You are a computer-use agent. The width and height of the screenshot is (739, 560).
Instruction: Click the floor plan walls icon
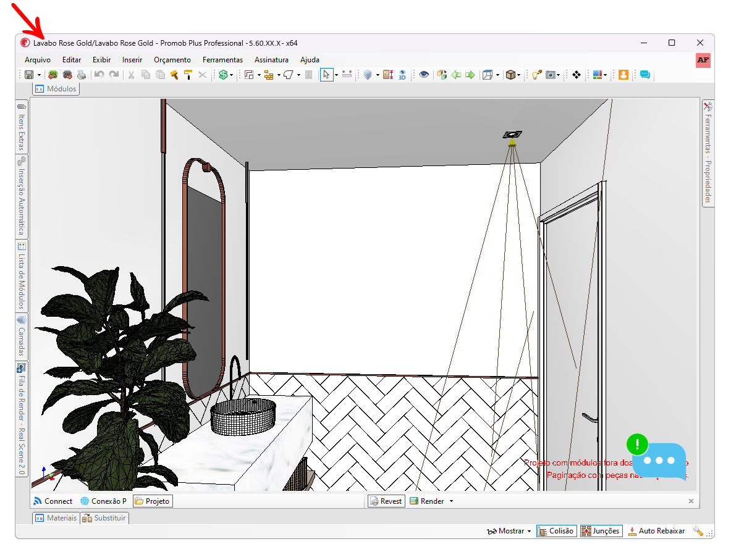coord(249,75)
